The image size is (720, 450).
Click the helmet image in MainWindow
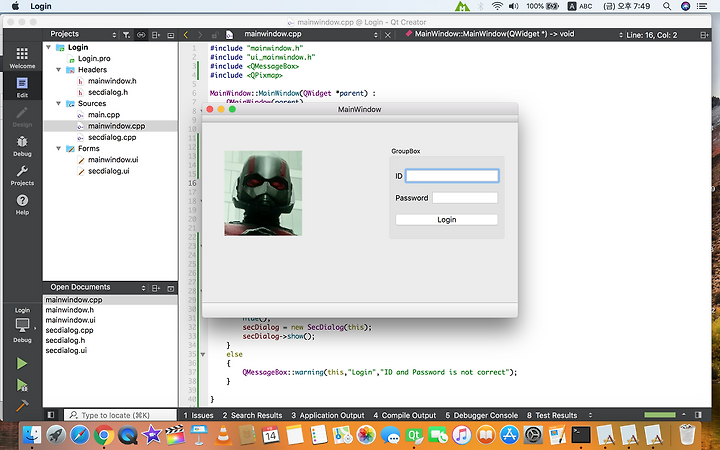click(x=263, y=193)
